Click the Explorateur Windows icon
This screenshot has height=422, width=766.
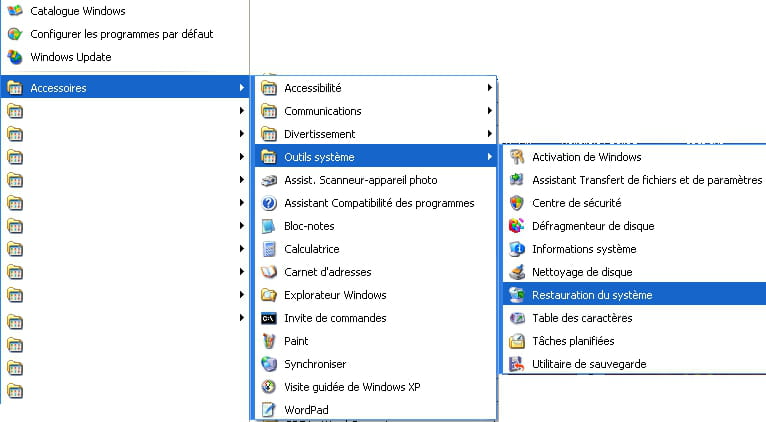click(269, 295)
